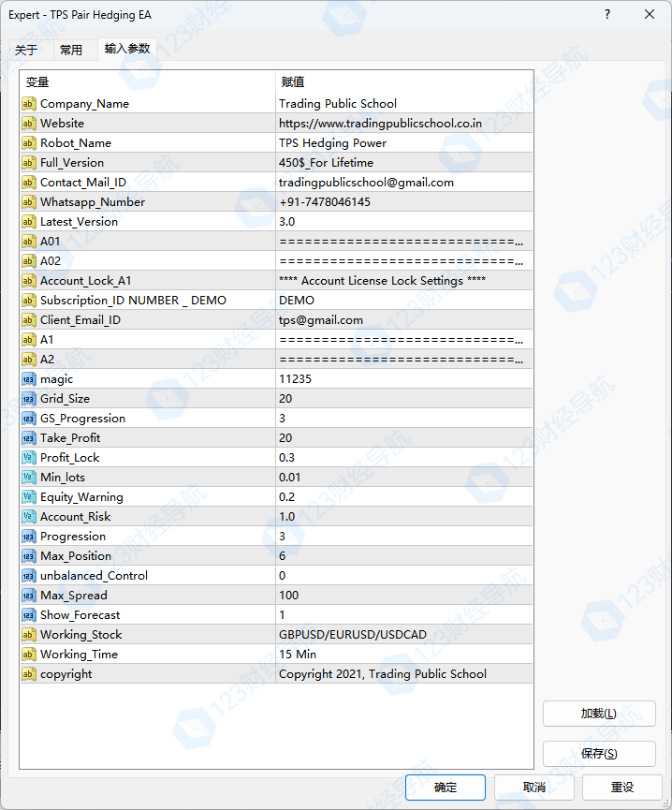672x810 pixels.
Task: Select the Working_Time value 15 Min
Action: [x=298, y=654]
